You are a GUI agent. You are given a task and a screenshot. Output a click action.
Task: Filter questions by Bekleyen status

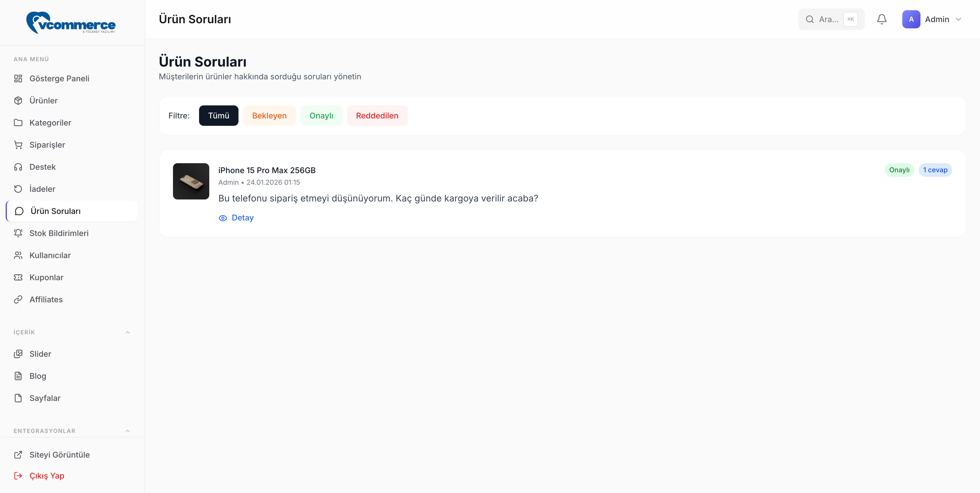(269, 116)
